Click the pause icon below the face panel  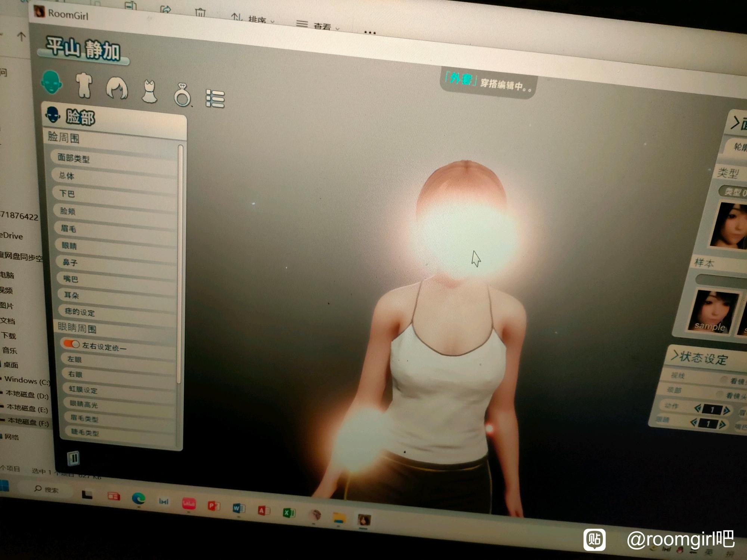73,458
